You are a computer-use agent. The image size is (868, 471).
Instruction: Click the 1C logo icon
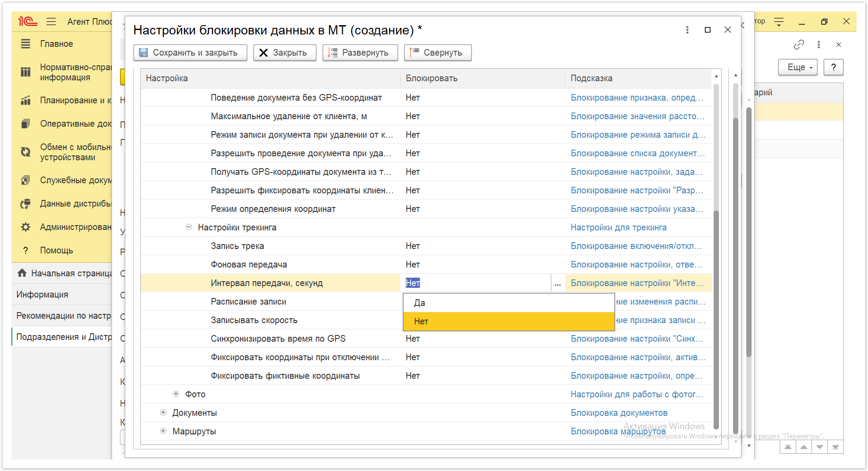click(27, 21)
